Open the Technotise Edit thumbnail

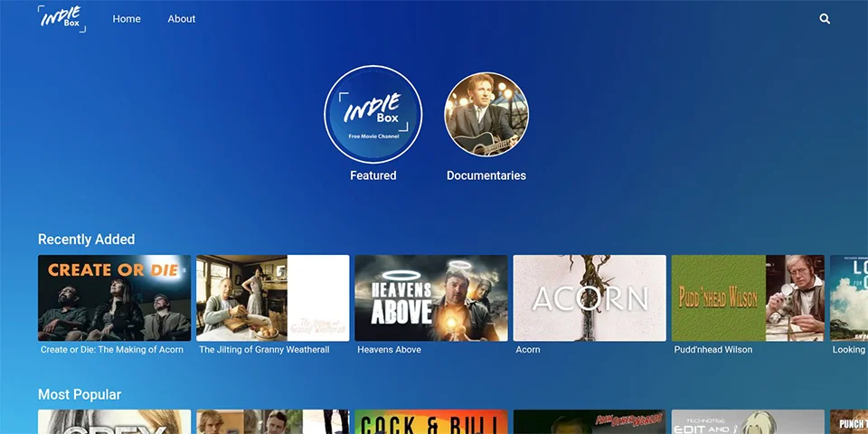748,422
